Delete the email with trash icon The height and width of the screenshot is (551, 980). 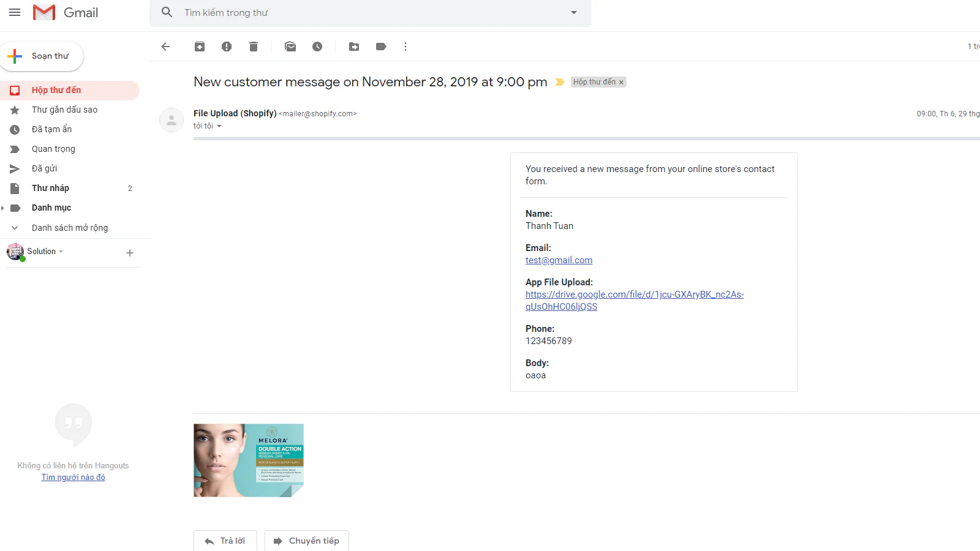point(254,47)
